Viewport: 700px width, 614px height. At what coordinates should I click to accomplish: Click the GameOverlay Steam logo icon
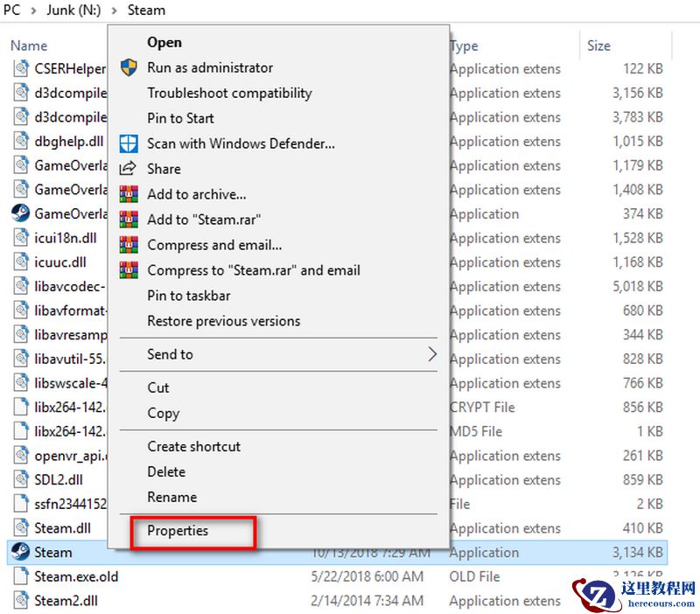20,213
